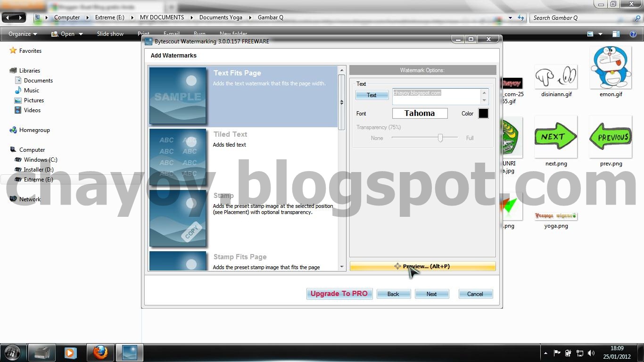This screenshot has width=644, height=362.
Task: Click Extreme (E:) in the address breadcrumb
Action: coord(109,17)
